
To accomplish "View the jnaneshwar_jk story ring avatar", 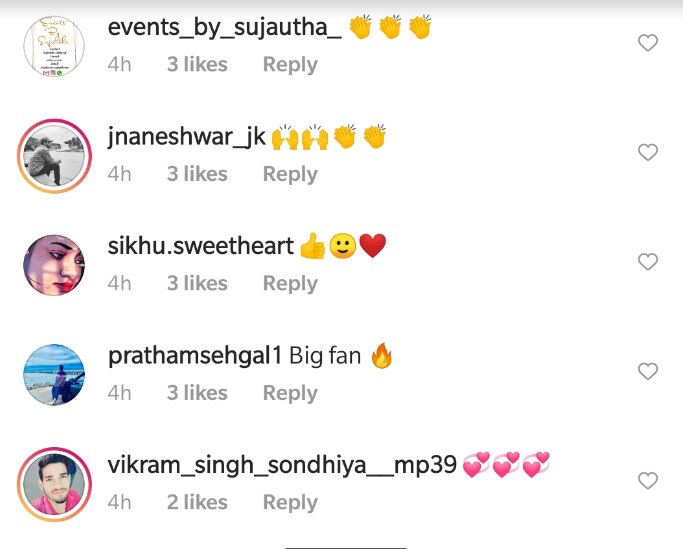I will click(x=54, y=156).
